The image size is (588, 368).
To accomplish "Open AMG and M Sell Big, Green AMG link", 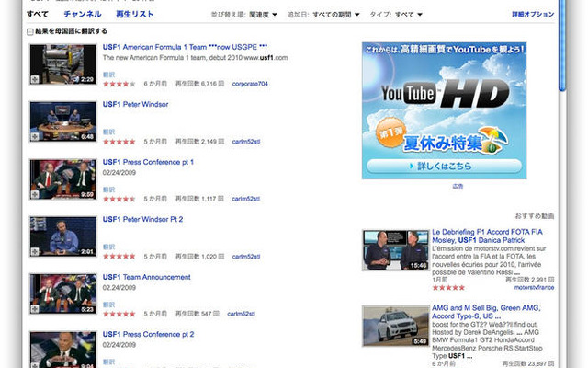I will pos(486,312).
